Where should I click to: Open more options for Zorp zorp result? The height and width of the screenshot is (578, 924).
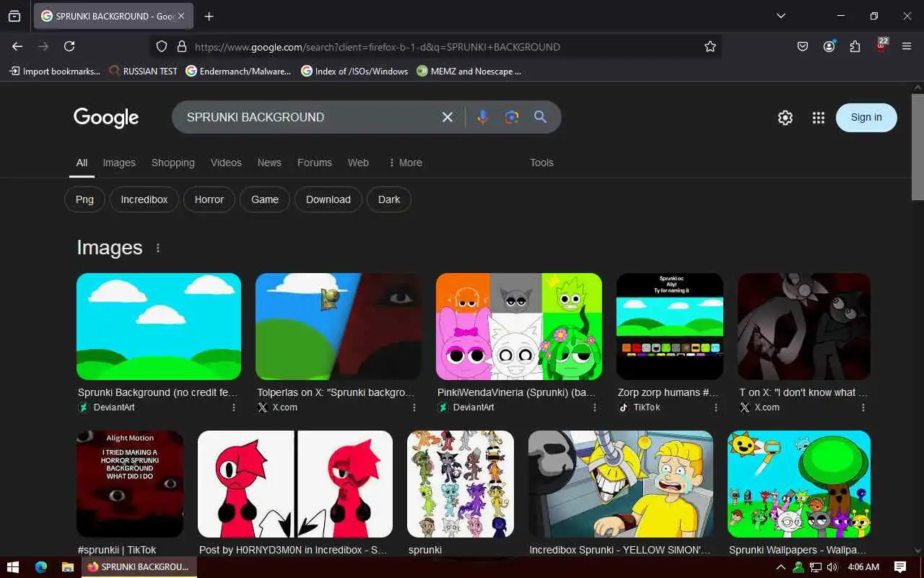(x=716, y=407)
